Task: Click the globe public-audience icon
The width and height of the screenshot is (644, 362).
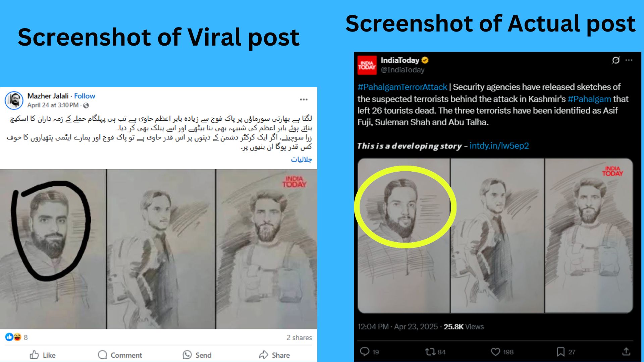Action: (x=86, y=106)
